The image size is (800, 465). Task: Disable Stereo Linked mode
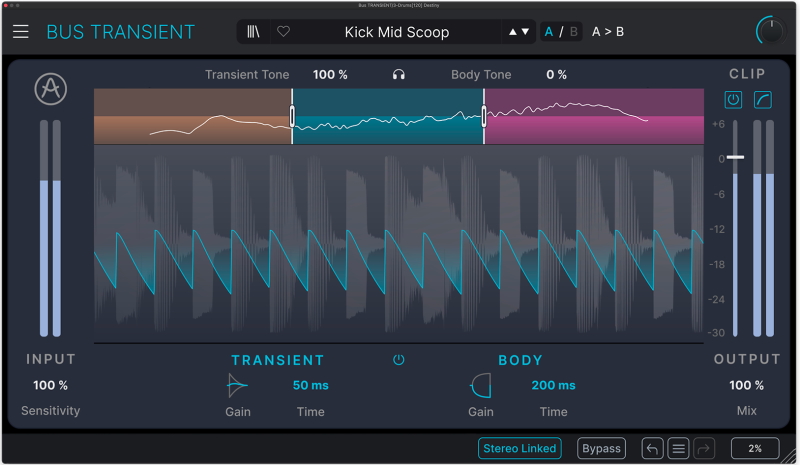tap(518, 448)
